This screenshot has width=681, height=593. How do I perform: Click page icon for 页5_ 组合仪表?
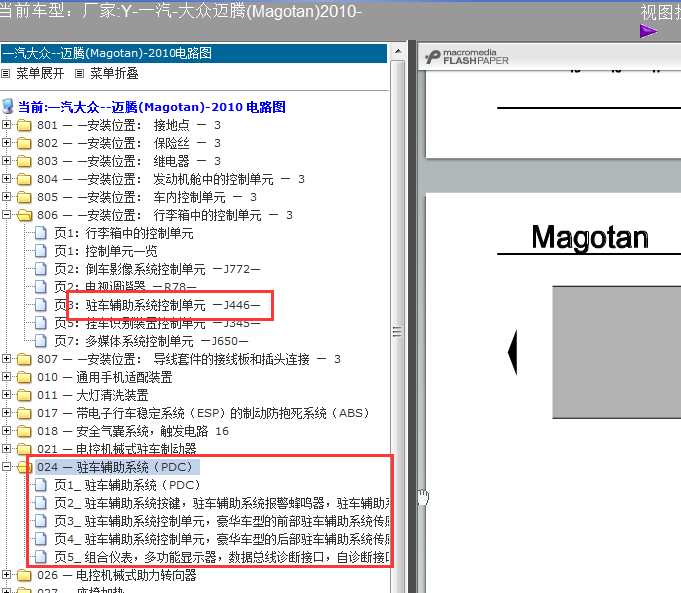(x=40, y=557)
